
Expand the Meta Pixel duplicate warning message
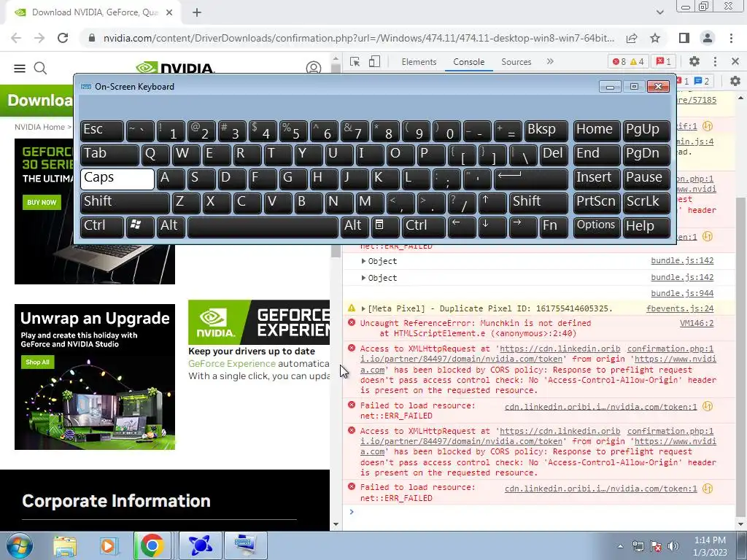pos(363,308)
